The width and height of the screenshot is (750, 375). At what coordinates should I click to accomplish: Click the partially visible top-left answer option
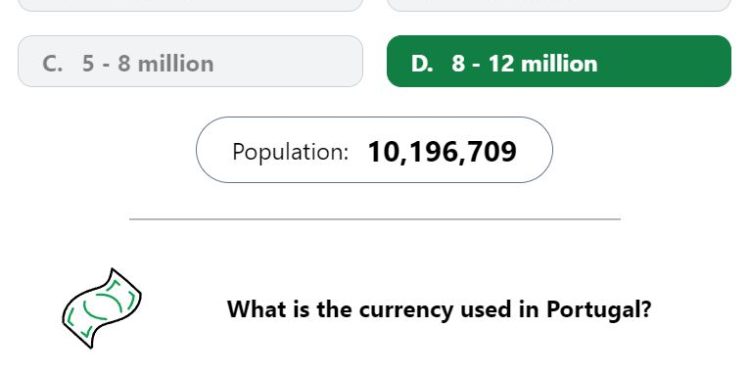(190, 5)
